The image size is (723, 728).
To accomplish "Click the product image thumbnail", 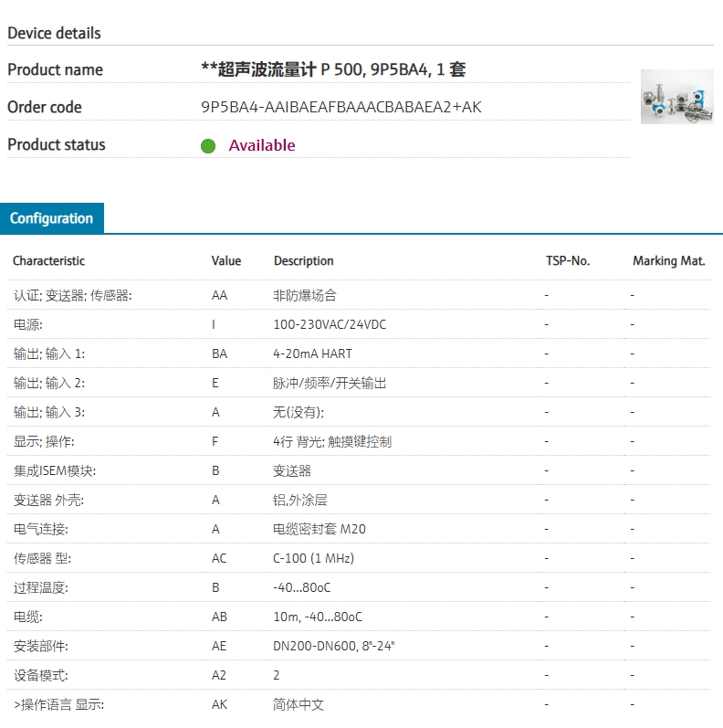I will pos(677,97).
